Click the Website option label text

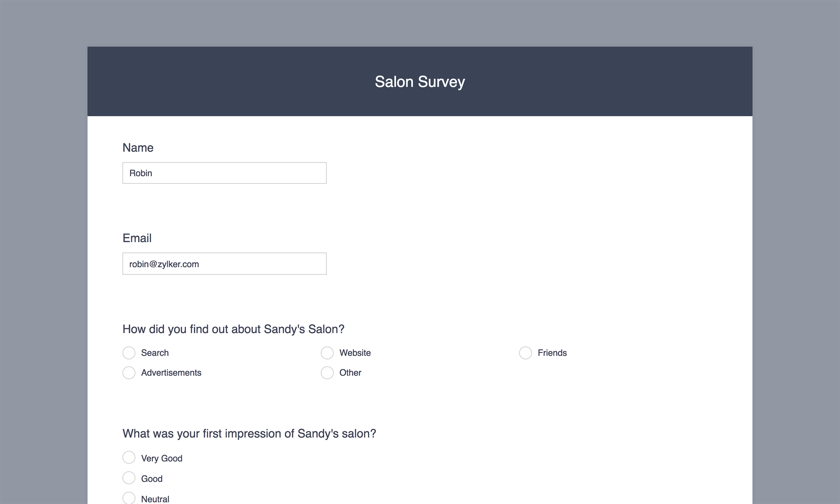(355, 353)
